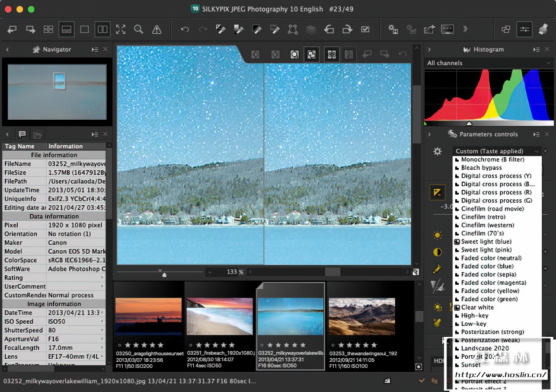This screenshot has width=556, height=392.
Task: Open the exposure bias tool icon
Action: (437, 192)
